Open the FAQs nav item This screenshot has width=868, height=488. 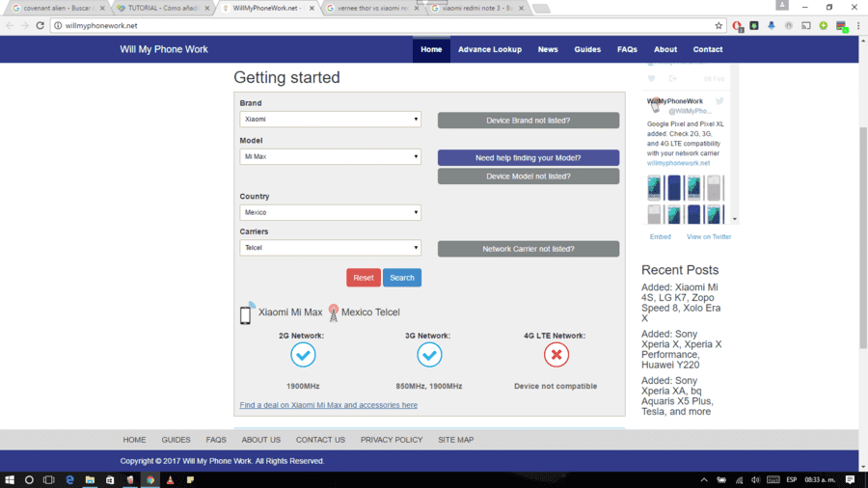[627, 49]
